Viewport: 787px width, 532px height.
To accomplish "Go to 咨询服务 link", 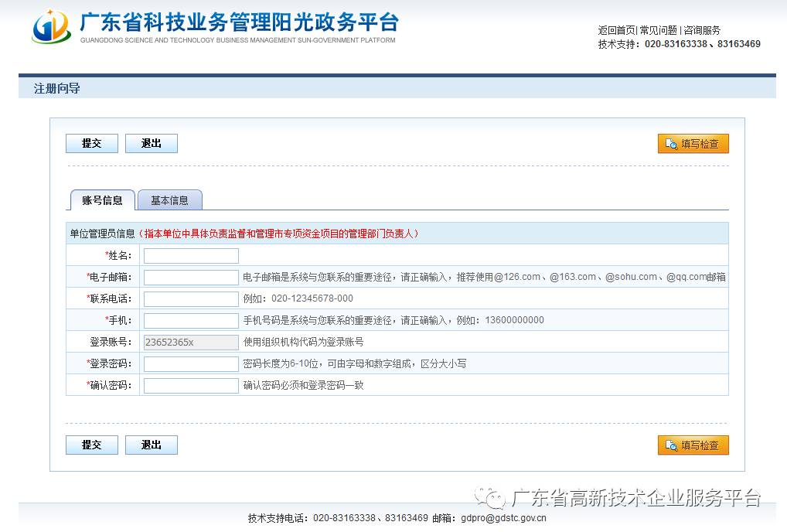I will point(701,30).
